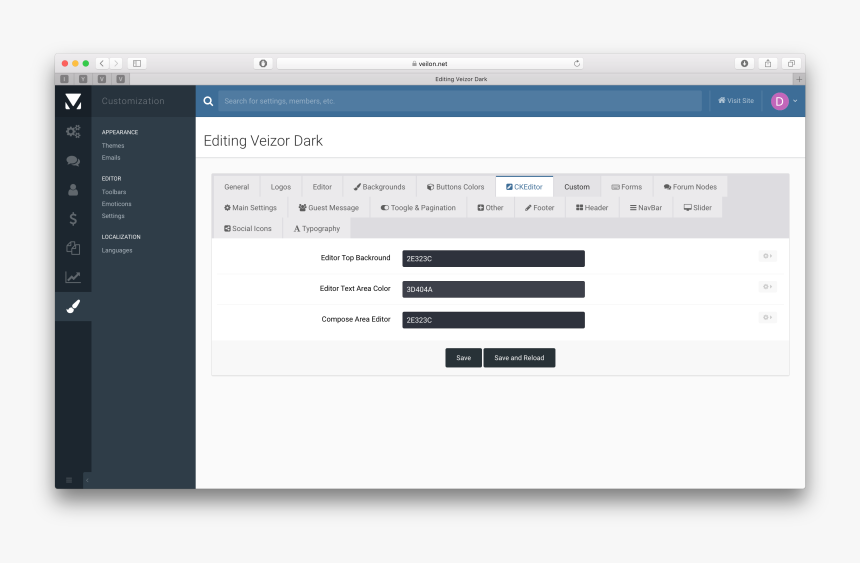This screenshot has width=860, height=563.
Task: Click Compose Area Editor color field
Action: click(x=494, y=320)
